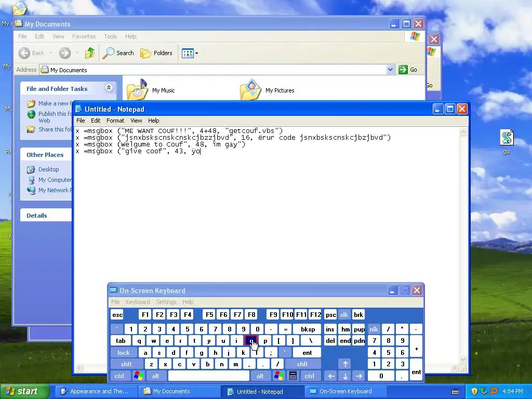
Task: Click the down arrow key on the On-Screen Keyboard
Action: point(345,376)
